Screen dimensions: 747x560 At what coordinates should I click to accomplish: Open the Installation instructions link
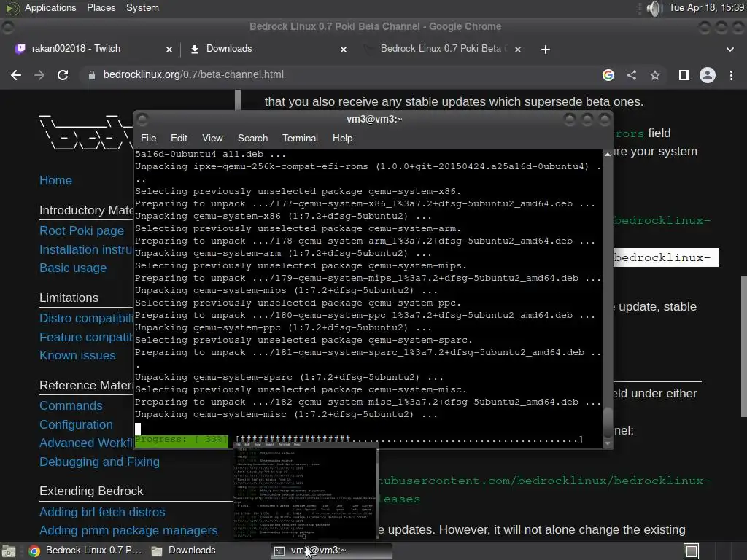[x=86, y=249]
